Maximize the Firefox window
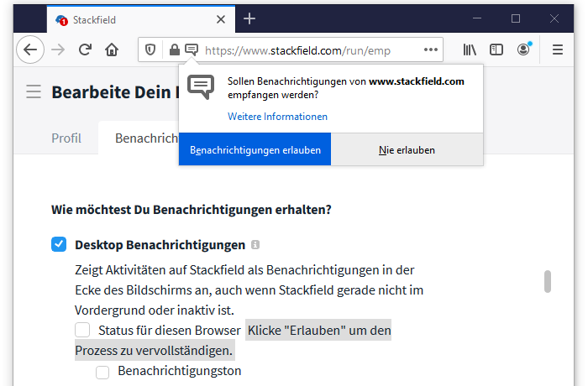 pos(516,18)
